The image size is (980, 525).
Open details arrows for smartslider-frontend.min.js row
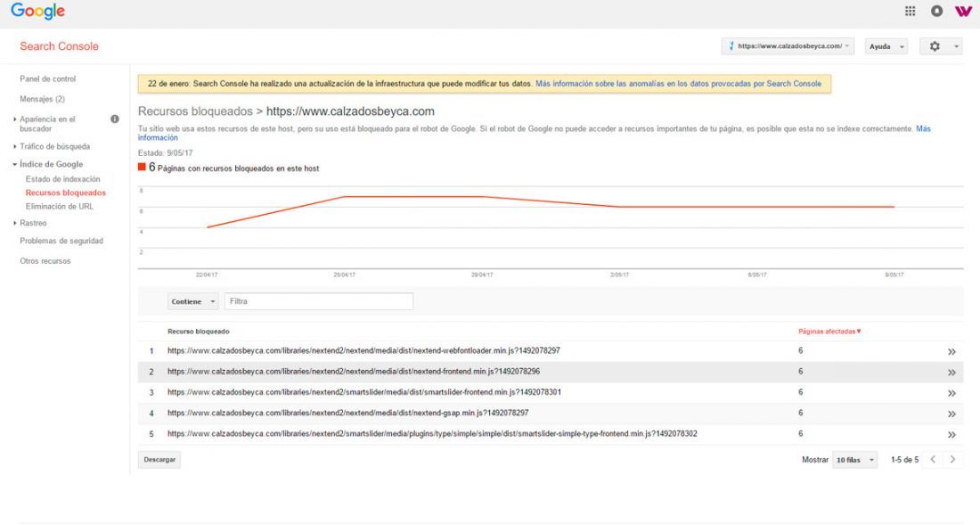click(x=951, y=393)
